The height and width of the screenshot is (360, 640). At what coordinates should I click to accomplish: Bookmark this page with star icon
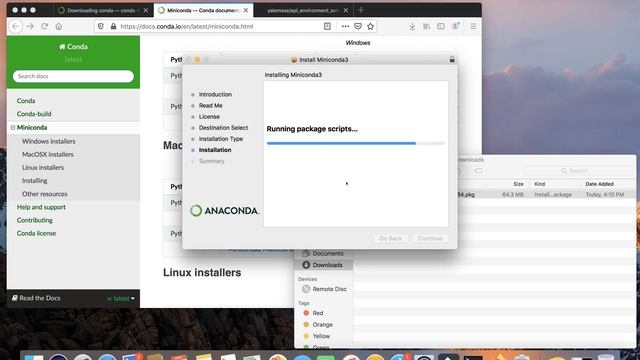tap(370, 26)
